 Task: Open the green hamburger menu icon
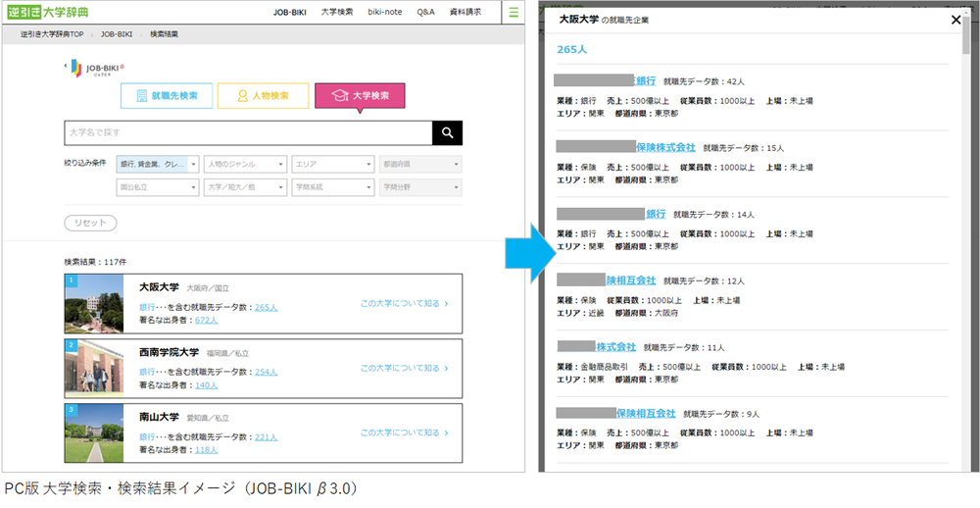pyautogui.click(x=514, y=12)
